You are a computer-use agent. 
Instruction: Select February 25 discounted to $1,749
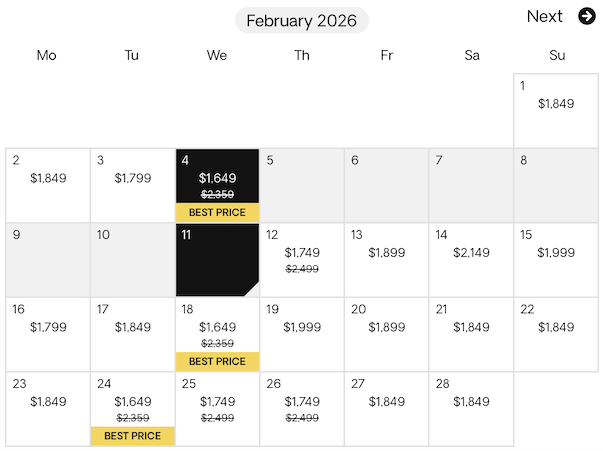217,408
